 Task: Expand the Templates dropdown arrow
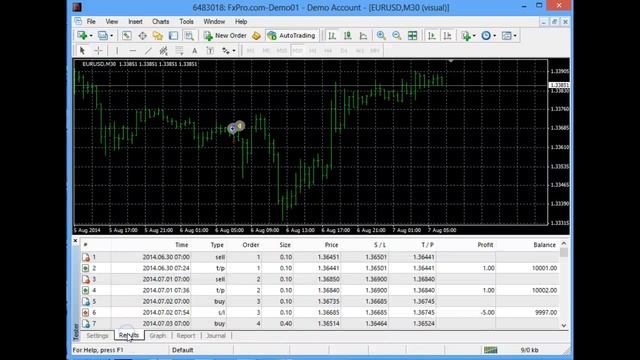click(515, 36)
